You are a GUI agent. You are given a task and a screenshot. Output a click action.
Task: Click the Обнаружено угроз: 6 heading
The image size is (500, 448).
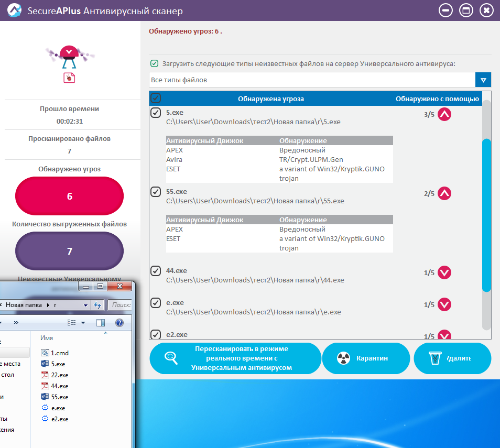185,31
